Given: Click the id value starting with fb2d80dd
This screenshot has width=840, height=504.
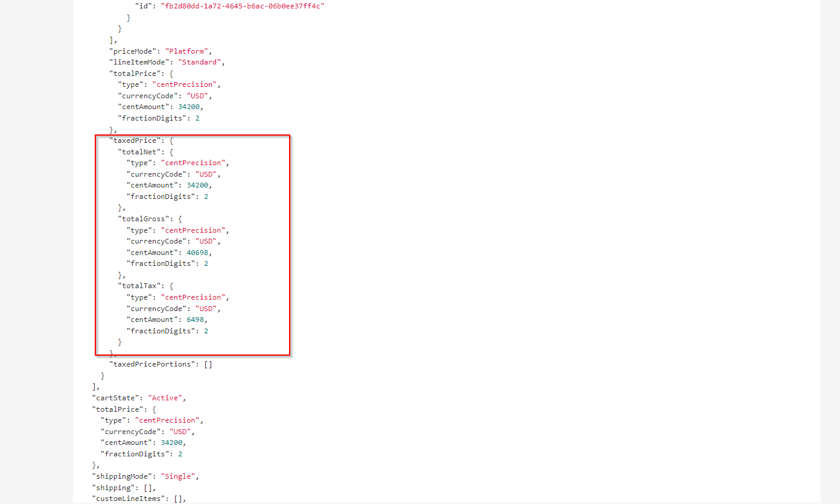Looking at the screenshot, I should (x=244, y=6).
